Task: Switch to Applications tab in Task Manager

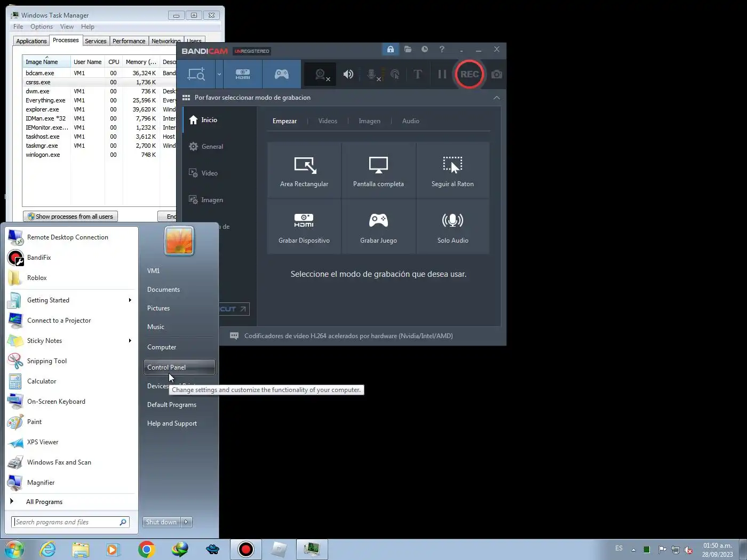Action: tap(31, 41)
